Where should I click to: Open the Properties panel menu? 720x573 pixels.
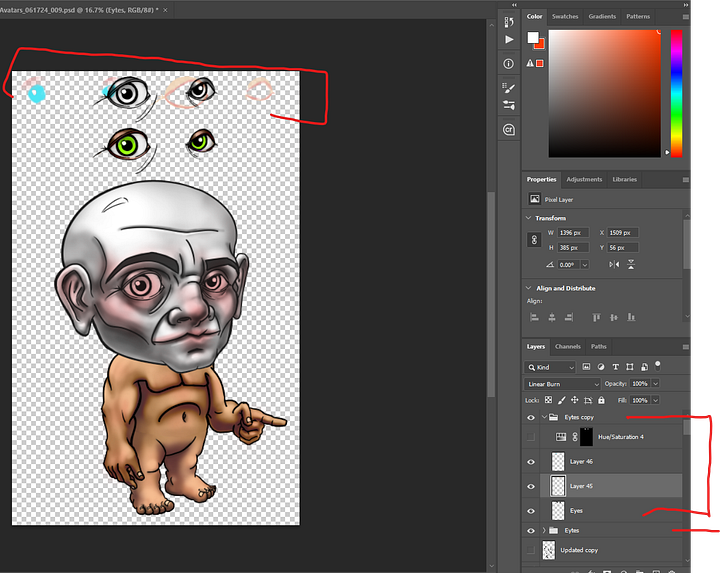(x=686, y=180)
